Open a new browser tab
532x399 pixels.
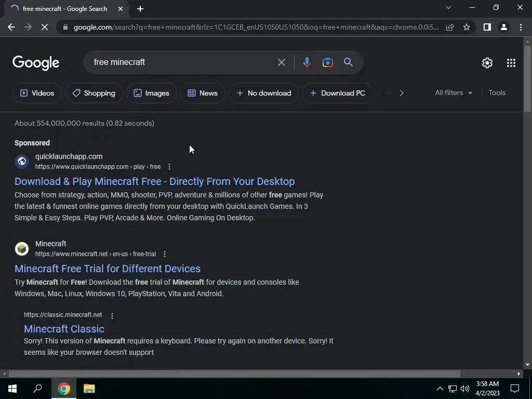[140, 9]
